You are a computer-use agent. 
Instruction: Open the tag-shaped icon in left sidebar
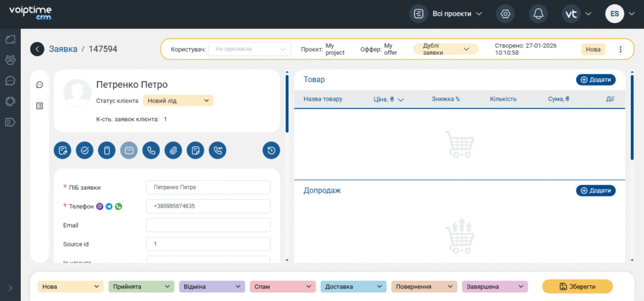(x=10, y=122)
